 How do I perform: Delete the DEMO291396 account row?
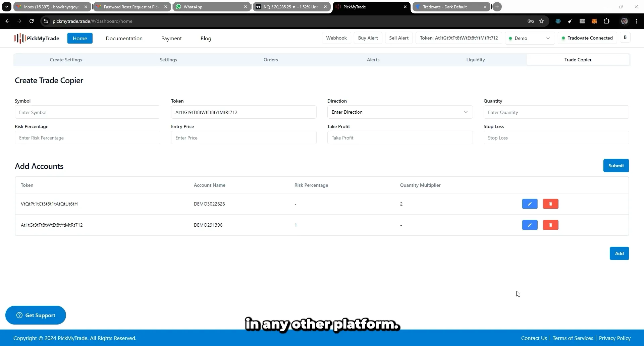point(550,225)
